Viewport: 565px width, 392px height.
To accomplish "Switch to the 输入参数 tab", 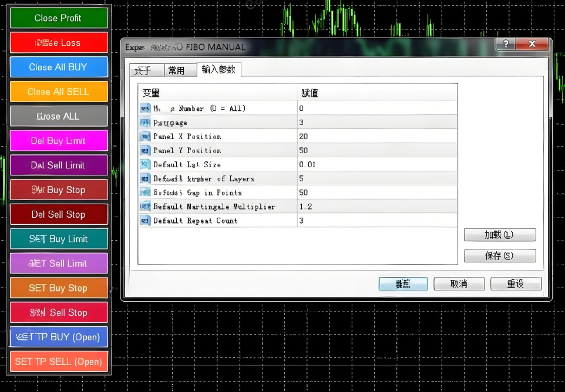I will pos(218,69).
